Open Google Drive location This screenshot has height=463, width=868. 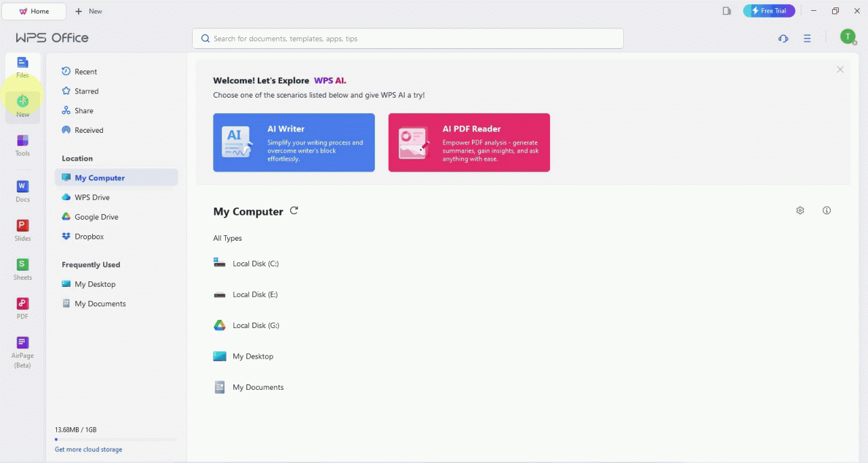(116, 217)
